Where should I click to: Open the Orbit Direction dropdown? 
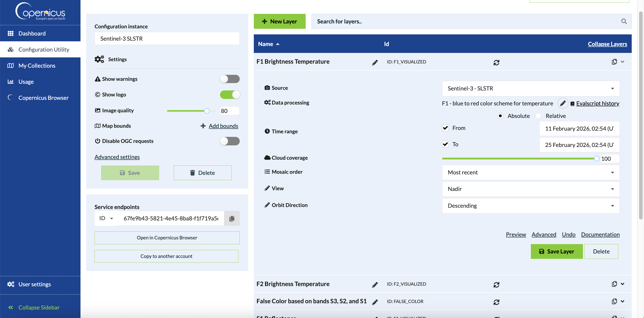coord(530,206)
